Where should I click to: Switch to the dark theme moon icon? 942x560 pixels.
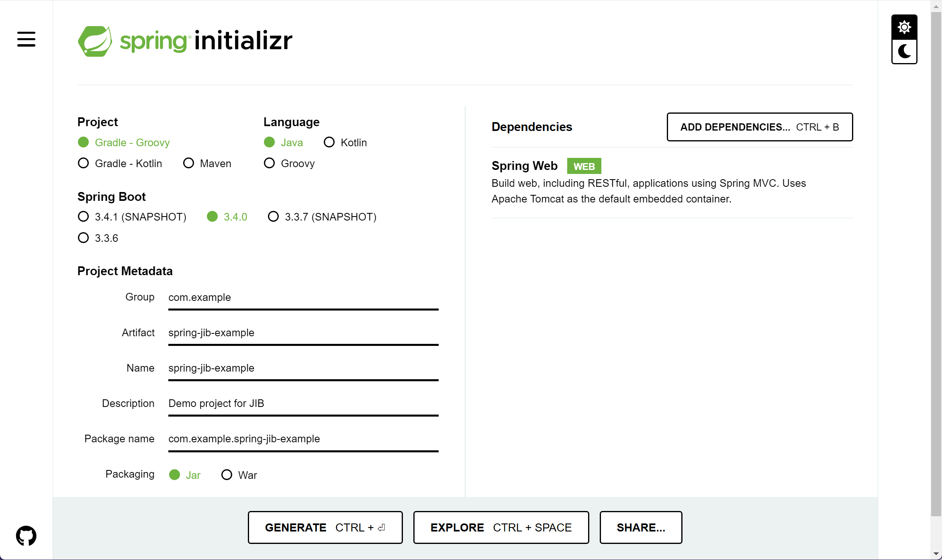(x=904, y=51)
